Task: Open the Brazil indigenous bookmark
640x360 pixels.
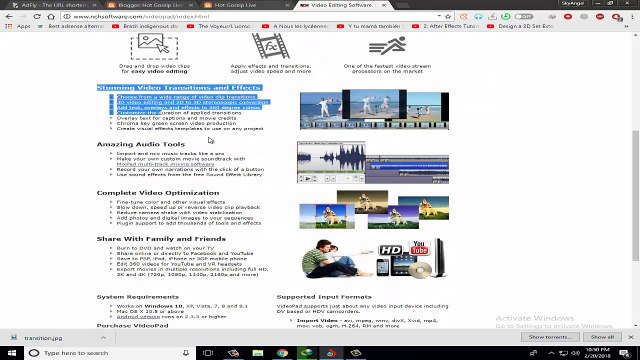Action: [145, 26]
